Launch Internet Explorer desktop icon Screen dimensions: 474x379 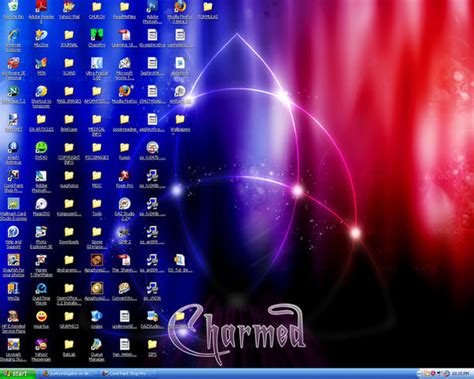click(x=13, y=40)
